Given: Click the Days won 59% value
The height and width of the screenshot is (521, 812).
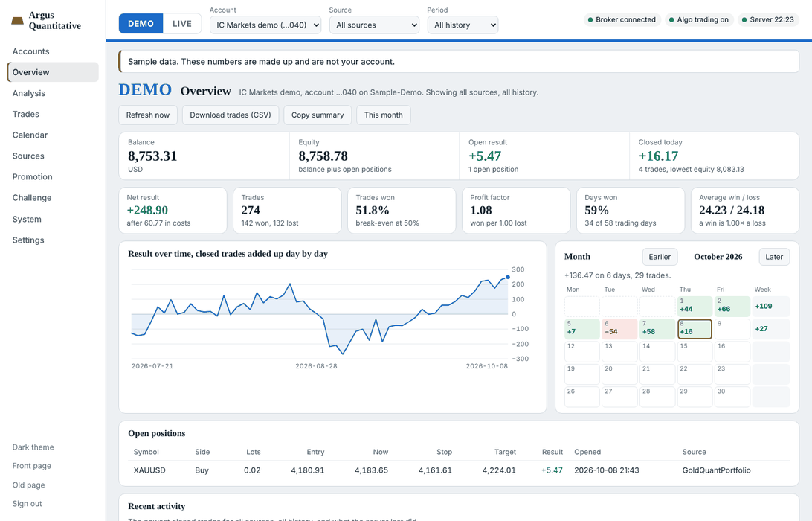Looking at the screenshot, I should click(x=596, y=211).
